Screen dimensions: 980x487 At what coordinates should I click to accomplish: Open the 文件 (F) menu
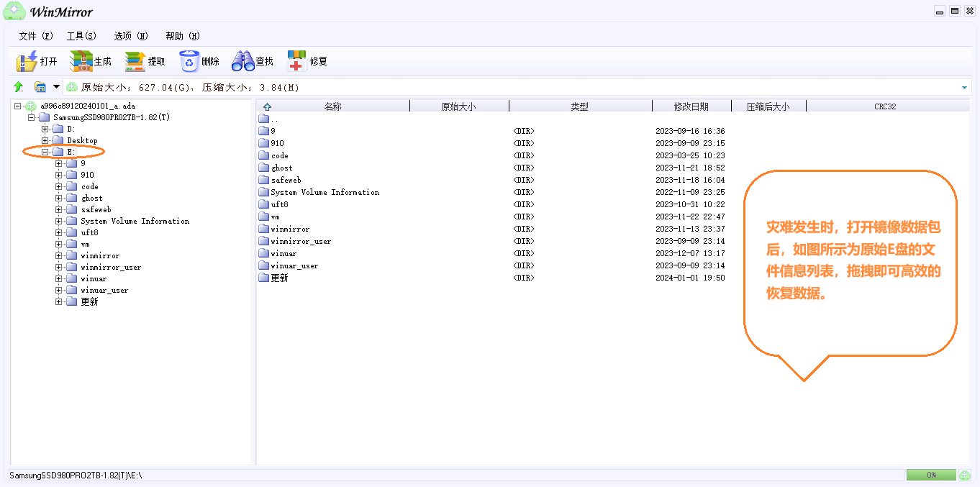36,36
